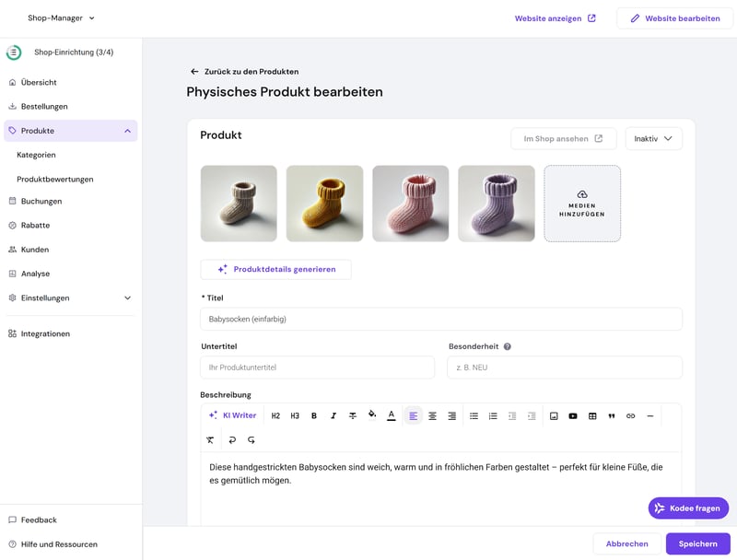Add a bulleted list
The image size is (737, 560).
coord(474,416)
